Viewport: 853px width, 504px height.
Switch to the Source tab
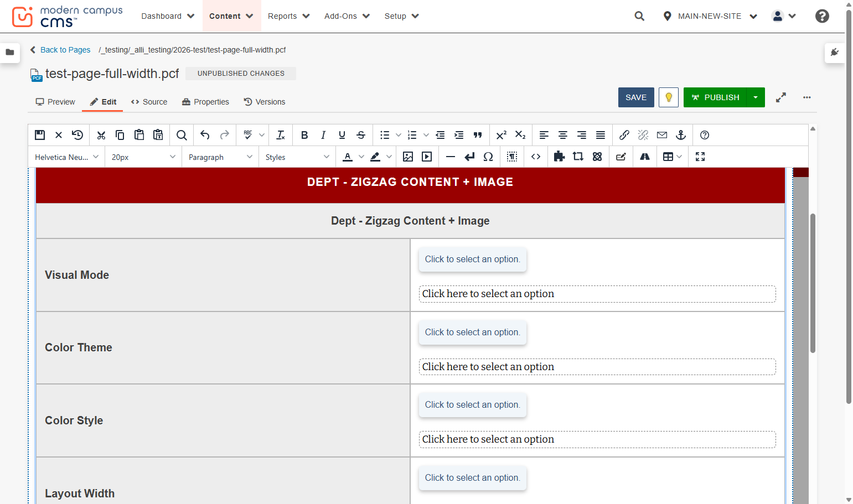149,102
